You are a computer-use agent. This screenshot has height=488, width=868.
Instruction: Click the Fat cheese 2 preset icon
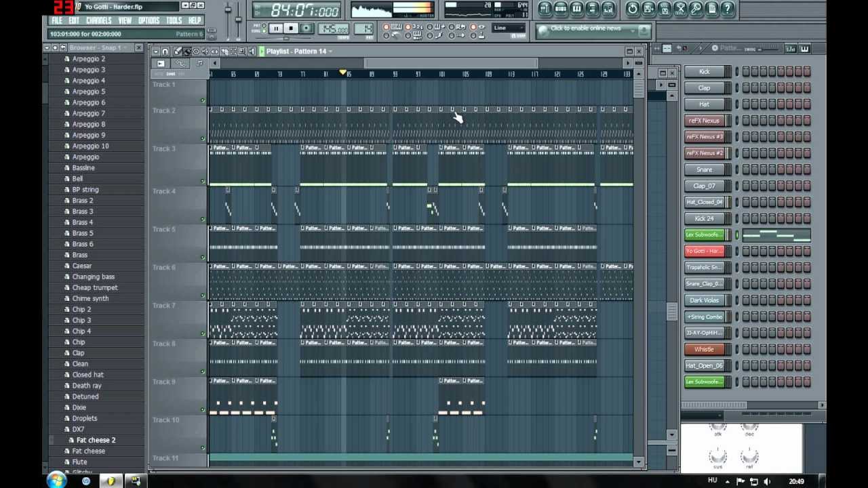71,440
